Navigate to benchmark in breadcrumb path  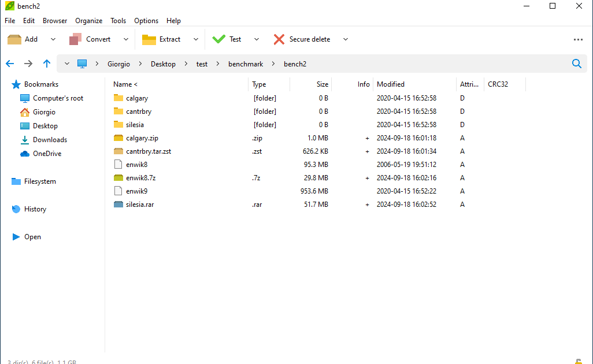(x=246, y=64)
